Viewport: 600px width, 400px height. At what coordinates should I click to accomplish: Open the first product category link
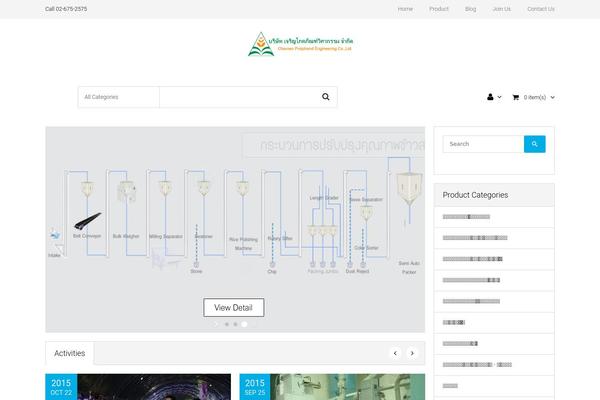pos(466,217)
